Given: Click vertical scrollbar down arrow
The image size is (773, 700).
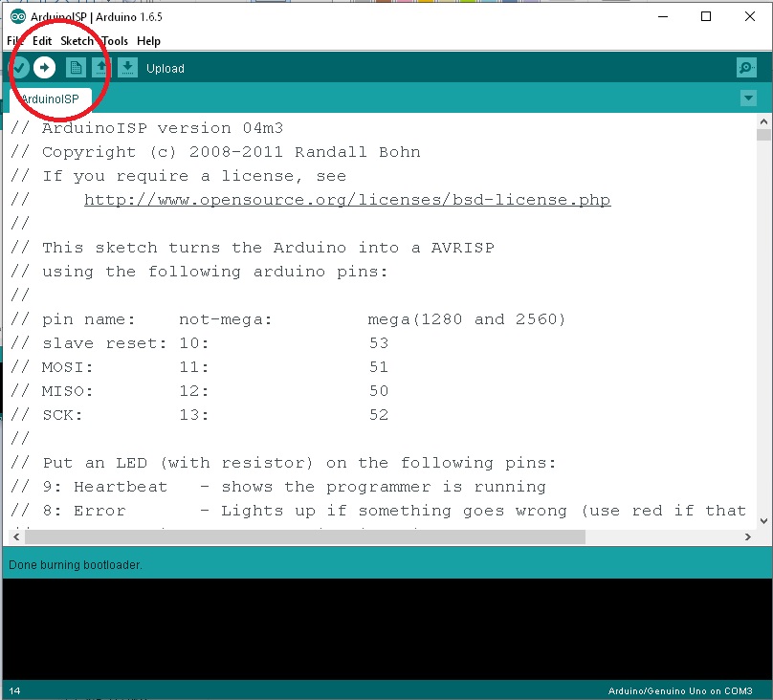Looking at the screenshot, I should [763, 520].
